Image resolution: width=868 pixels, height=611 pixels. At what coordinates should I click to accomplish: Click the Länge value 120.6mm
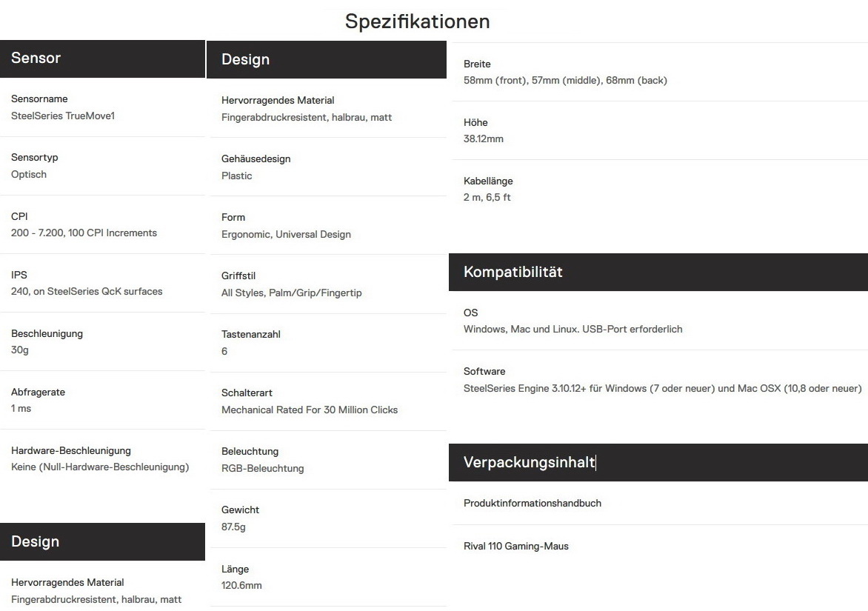[x=241, y=585]
